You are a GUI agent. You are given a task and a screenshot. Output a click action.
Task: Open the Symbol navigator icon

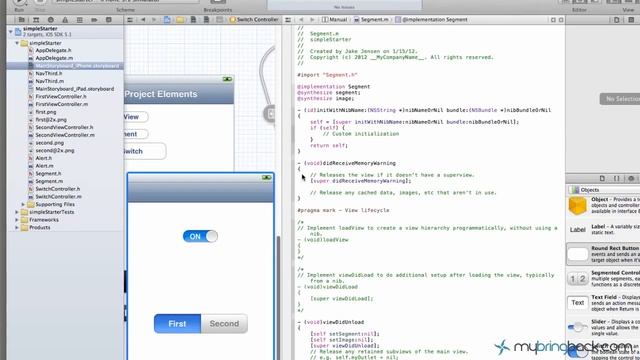point(36,20)
